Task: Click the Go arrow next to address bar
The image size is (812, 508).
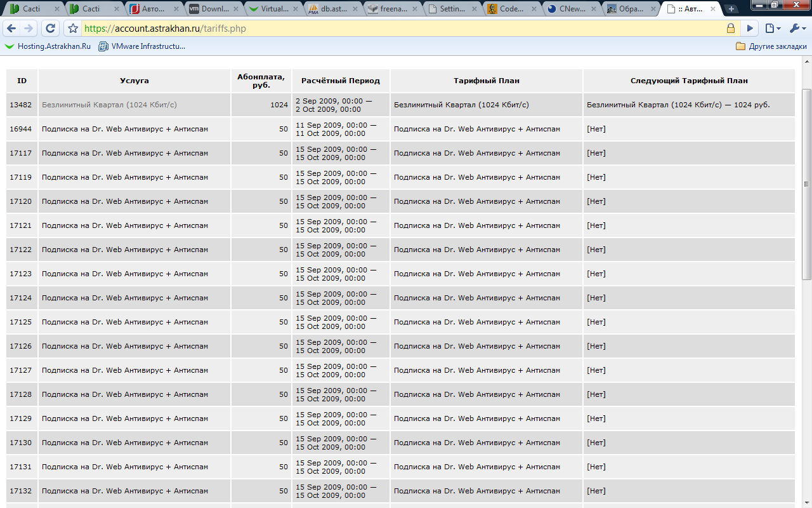Action: tap(750, 29)
